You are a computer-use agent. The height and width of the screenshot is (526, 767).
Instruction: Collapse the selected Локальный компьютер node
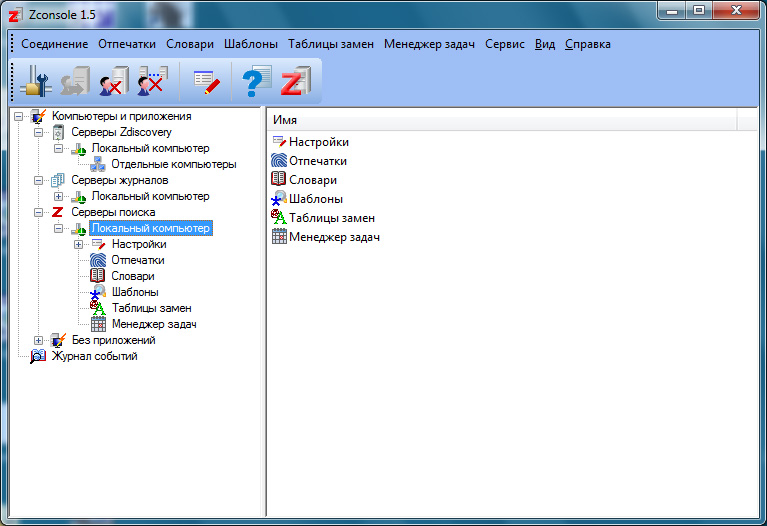pyautogui.click(x=58, y=228)
